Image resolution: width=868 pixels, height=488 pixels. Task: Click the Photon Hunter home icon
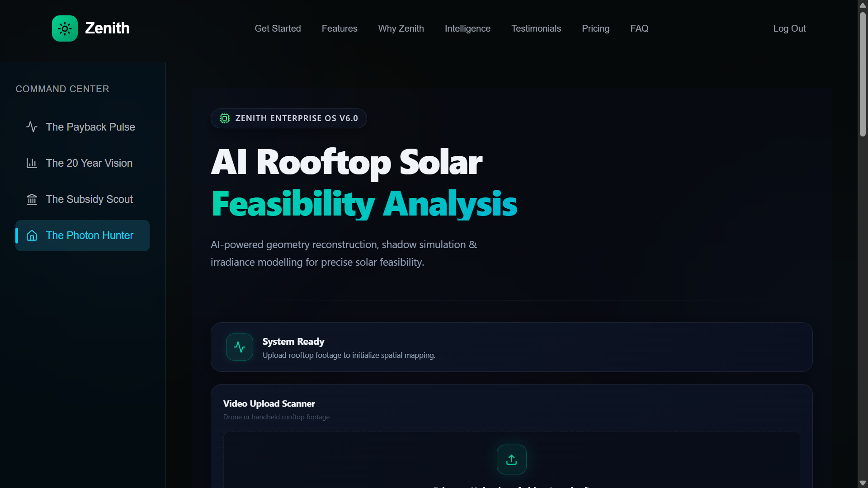[32, 235]
